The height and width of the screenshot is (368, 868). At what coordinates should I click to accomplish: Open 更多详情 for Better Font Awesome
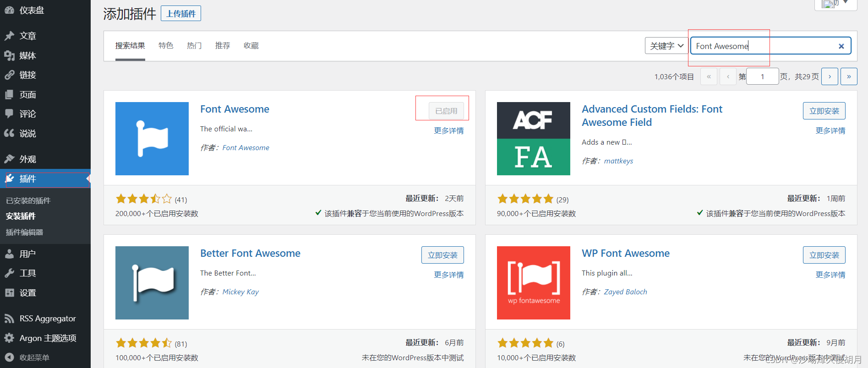pos(449,275)
